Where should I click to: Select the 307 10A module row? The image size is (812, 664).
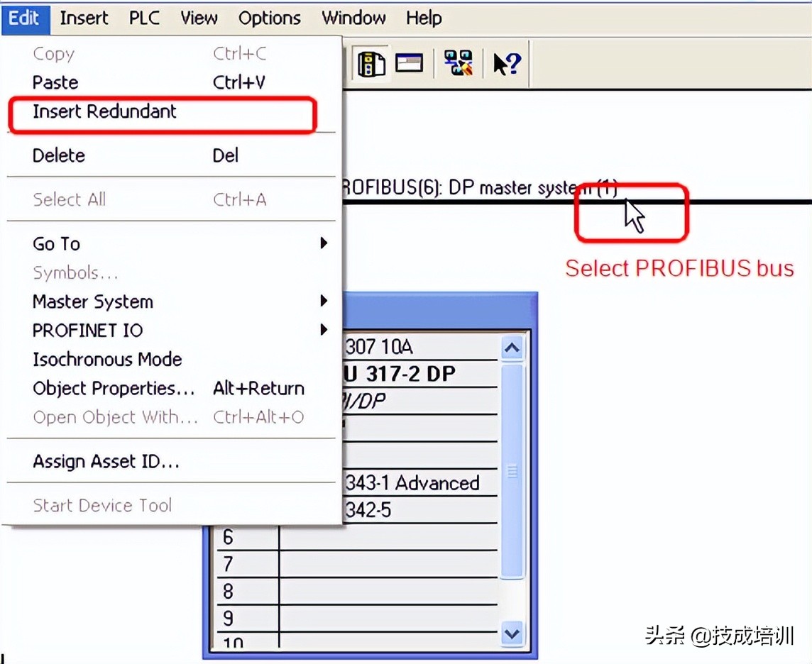coord(419,347)
